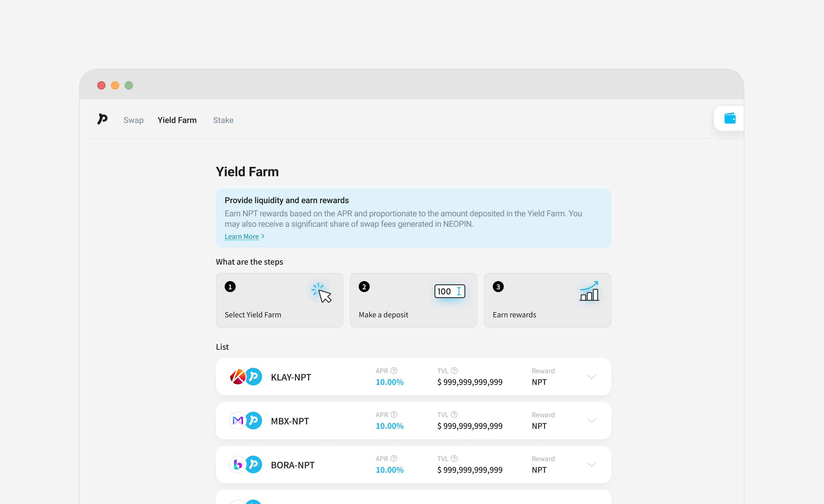Screen dimensions: 824x504
Task: Open the wallet icon button
Action: tap(729, 118)
